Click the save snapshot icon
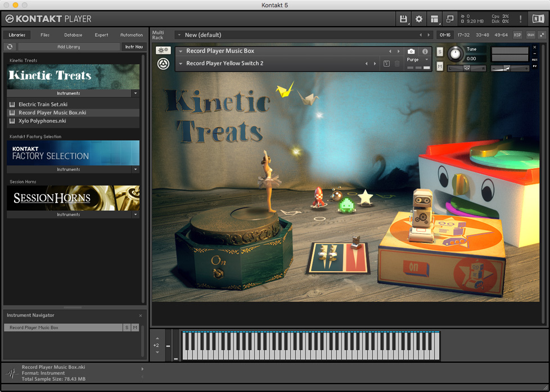 click(x=386, y=64)
